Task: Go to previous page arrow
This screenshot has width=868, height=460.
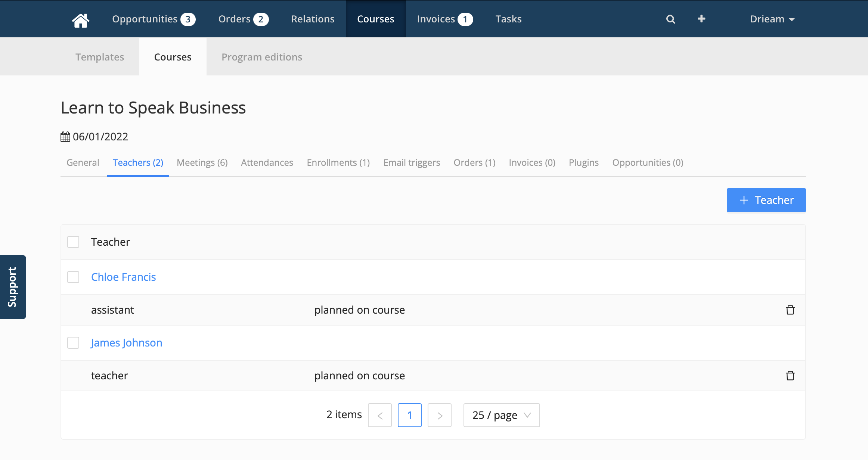Action: (380, 415)
